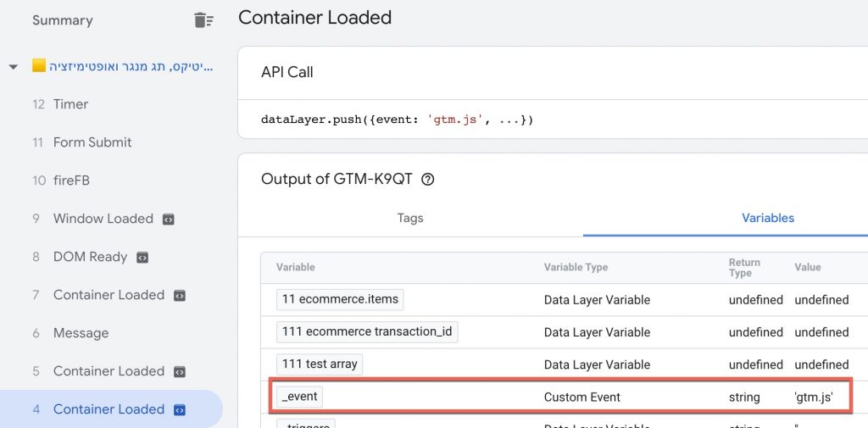Click code icon beside event 7 Container Loaded
This screenshot has width=868, height=428.
pos(180,296)
